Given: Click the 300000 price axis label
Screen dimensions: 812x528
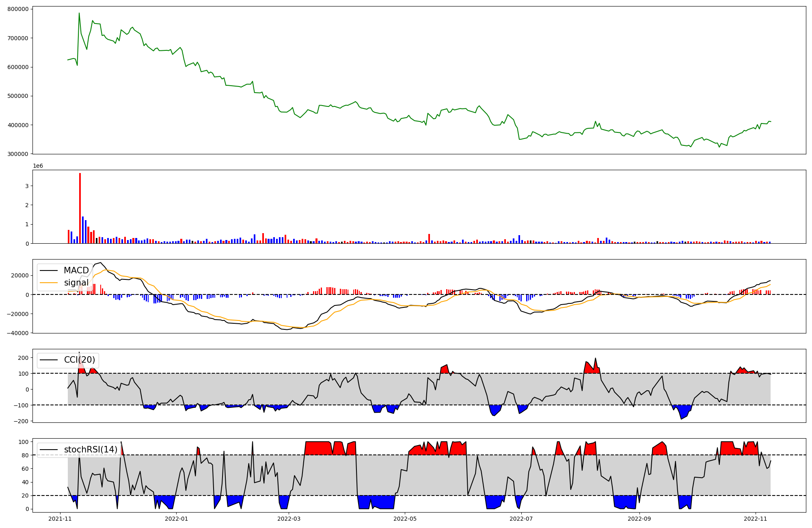Looking at the screenshot, I should (18, 154).
